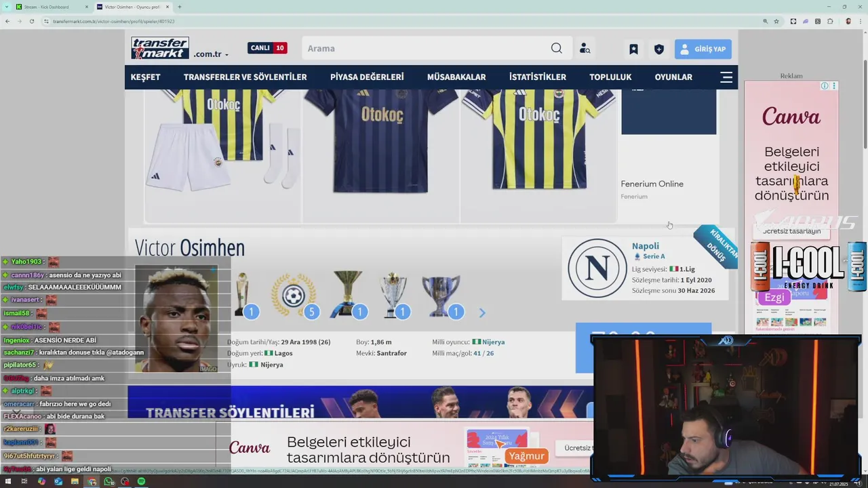The image size is (868, 488).
Task: Click the striped home kit with shorts
Action: tap(222, 141)
